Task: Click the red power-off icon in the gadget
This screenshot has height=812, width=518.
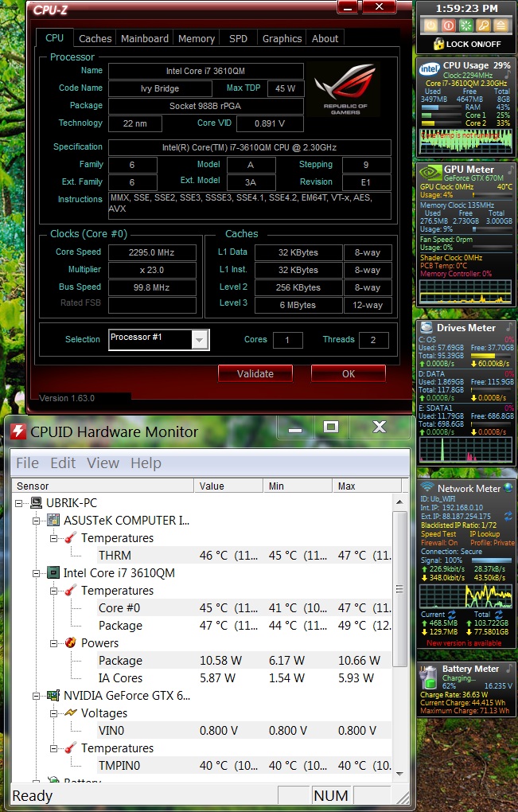Action: click(x=448, y=25)
